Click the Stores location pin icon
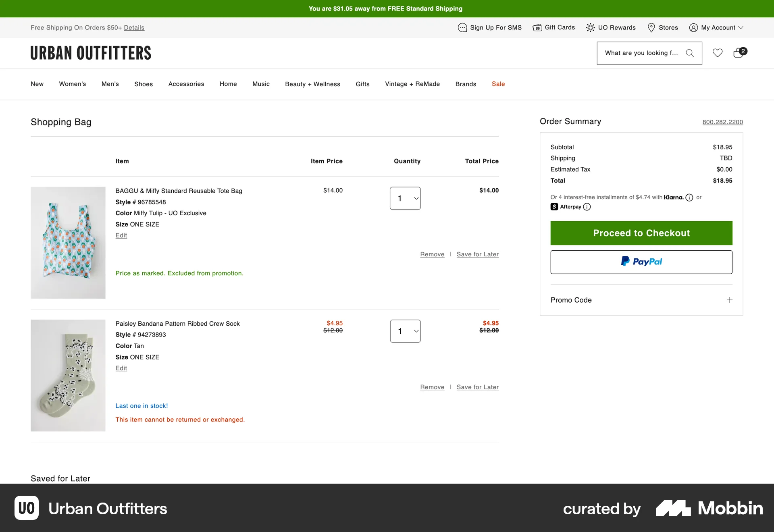Screen dimensions: 774x532 [x=651, y=27]
